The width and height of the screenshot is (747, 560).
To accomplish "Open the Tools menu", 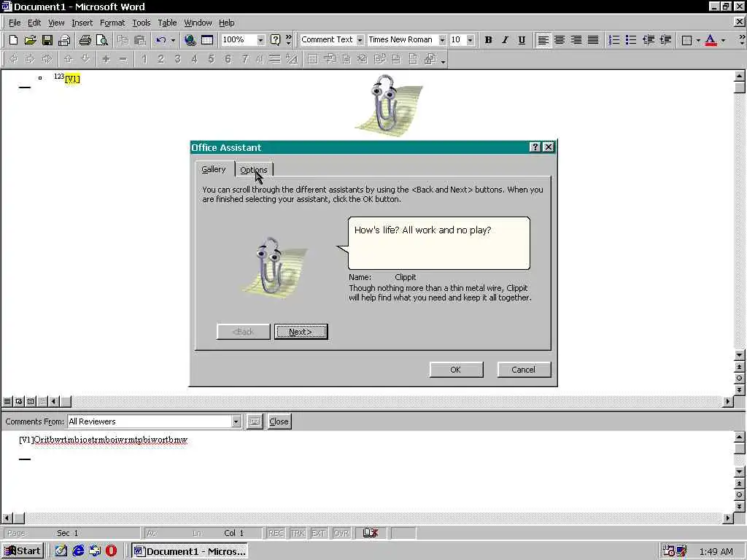I will click(x=141, y=23).
